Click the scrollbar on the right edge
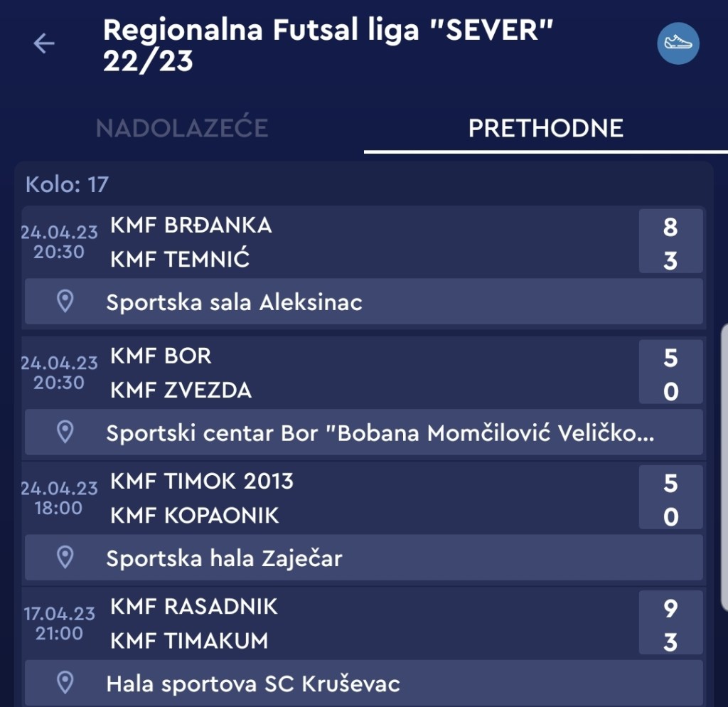This screenshot has height=707, width=728. [x=723, y=462]
